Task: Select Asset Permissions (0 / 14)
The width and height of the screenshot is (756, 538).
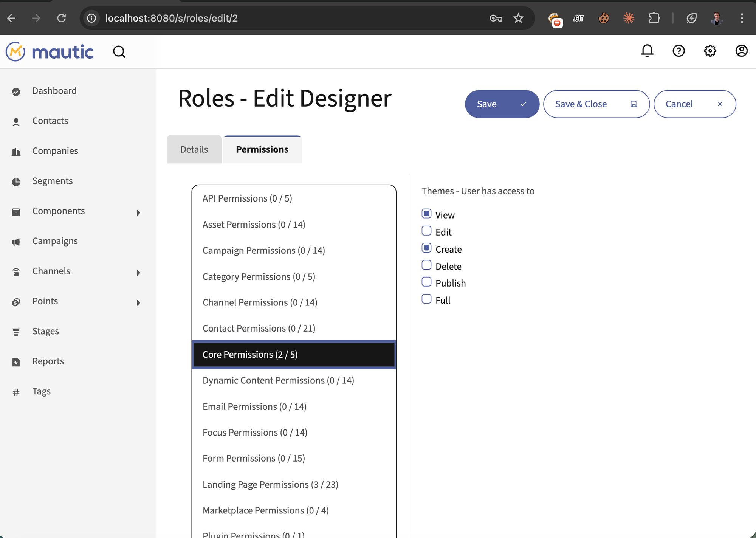Action: click(294, 225)
